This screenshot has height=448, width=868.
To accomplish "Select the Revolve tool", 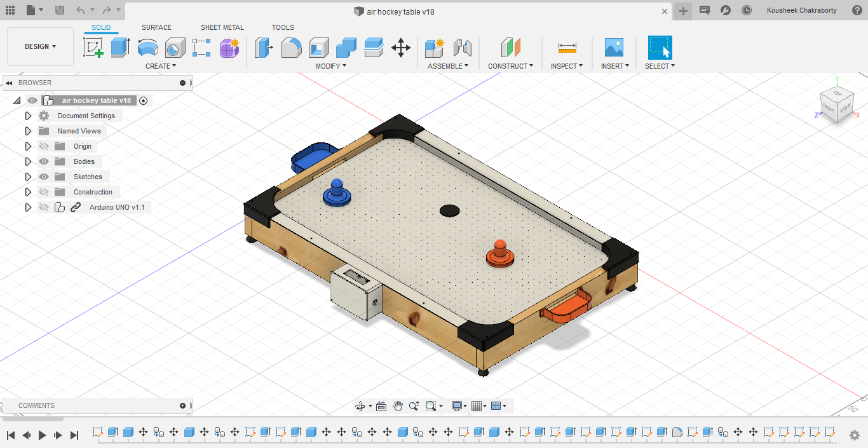I will 147,48.
